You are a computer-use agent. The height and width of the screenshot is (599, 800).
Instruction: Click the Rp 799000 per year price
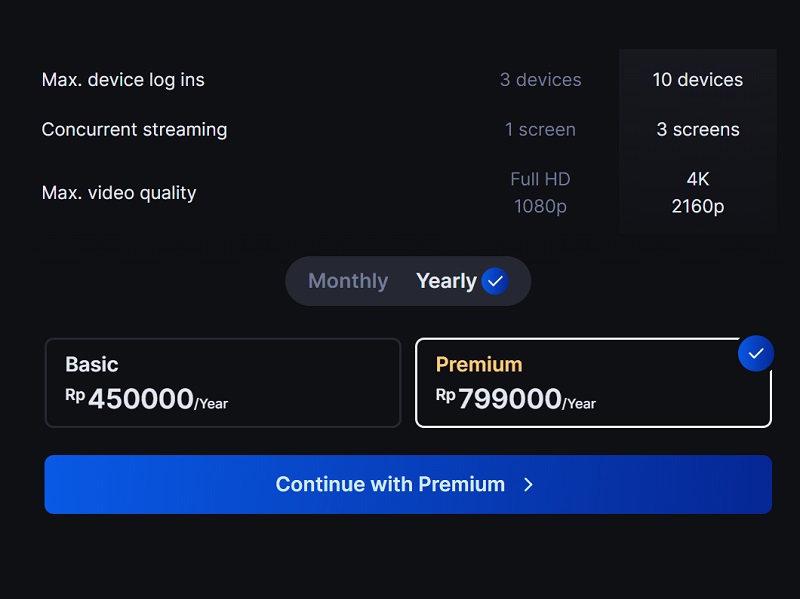coord(516,399)
